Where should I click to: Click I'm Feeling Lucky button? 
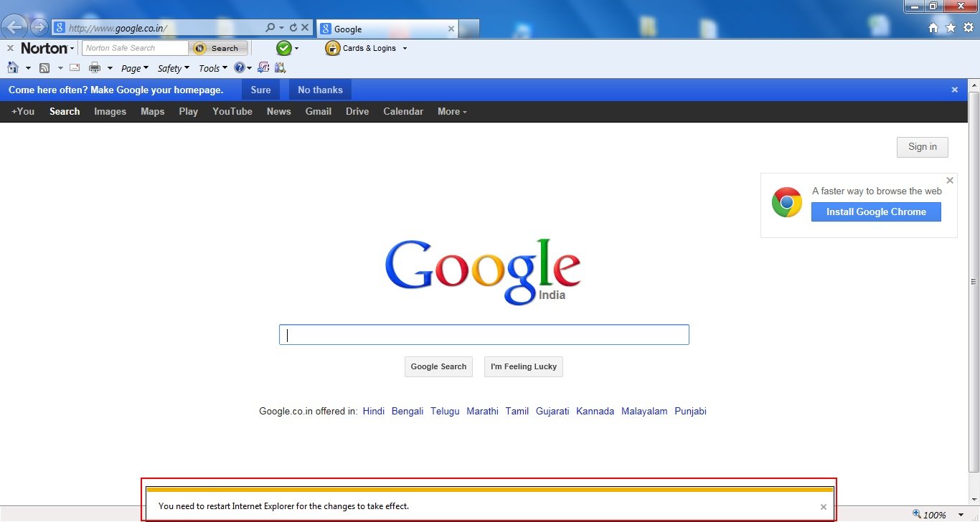(524, 366)
